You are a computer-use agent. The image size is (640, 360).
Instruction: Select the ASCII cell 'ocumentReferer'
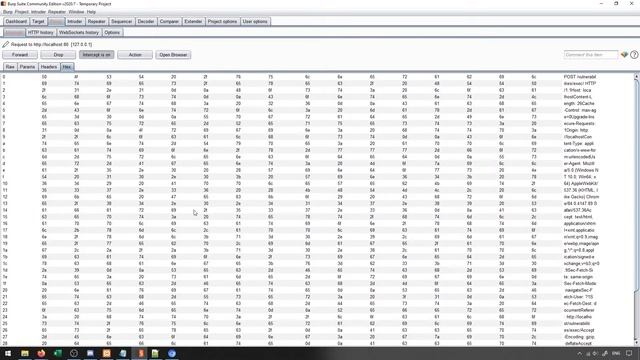pos(579,310)
